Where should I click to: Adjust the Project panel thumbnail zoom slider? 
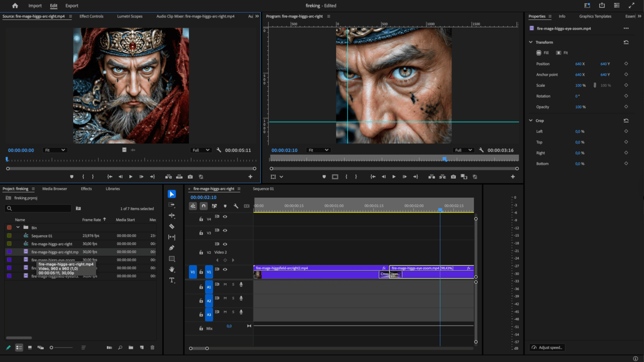click(52, 348)
